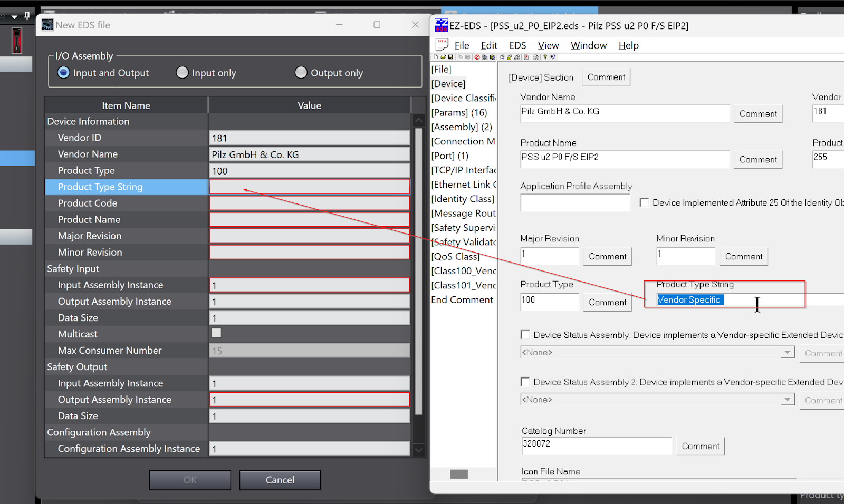844x504 pixels.
Task: Click Comment button beside Catalog Number
Action: click(701, 446)
